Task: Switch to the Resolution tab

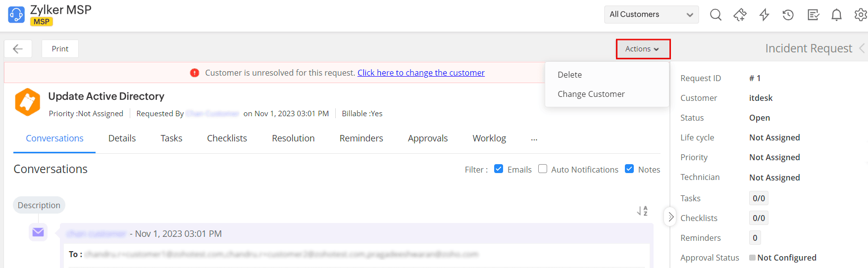Action: point(293,138)
